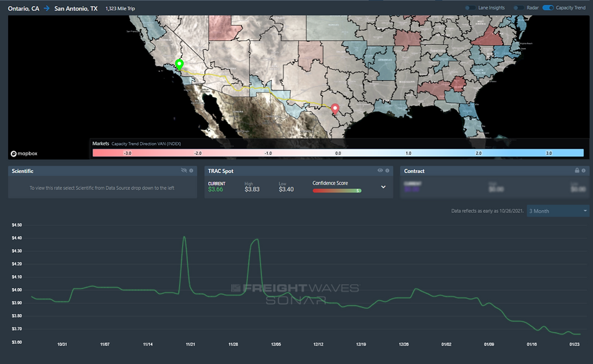This screenshot has width=593, height=364.
Task: Click the red destination pin at San Antonio
Action: point(334,109)
